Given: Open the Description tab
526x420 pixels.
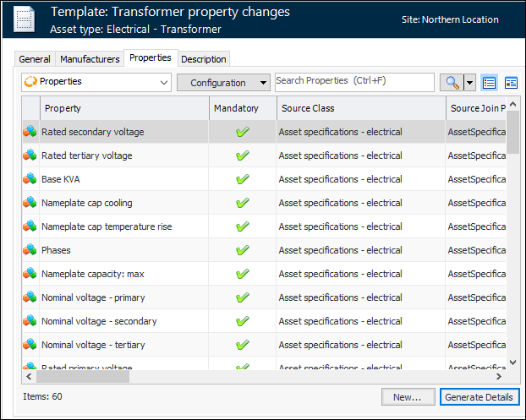Looking at the screenshot, I should [203, 59].
